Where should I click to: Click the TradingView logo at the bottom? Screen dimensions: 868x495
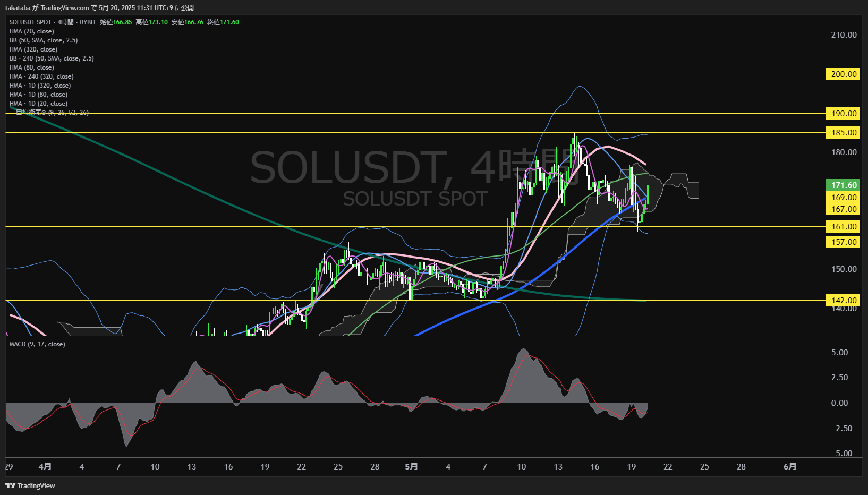click(30, 485)
